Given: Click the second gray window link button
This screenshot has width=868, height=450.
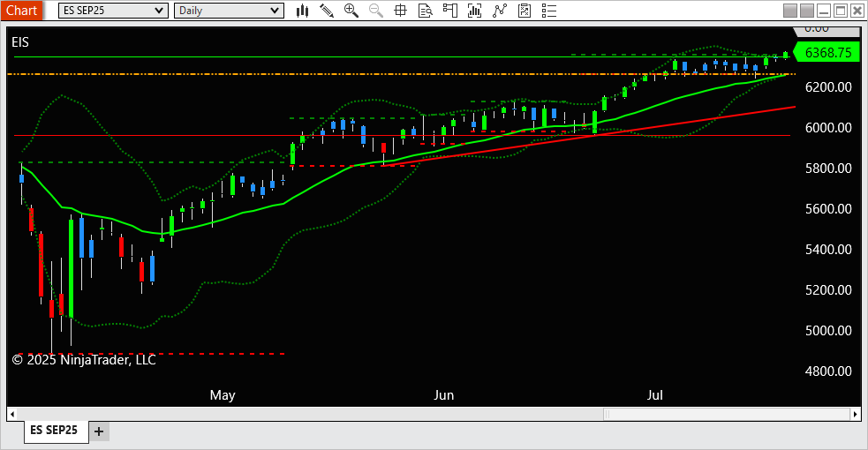Looking at the screenshot, I should click(807, 11).
